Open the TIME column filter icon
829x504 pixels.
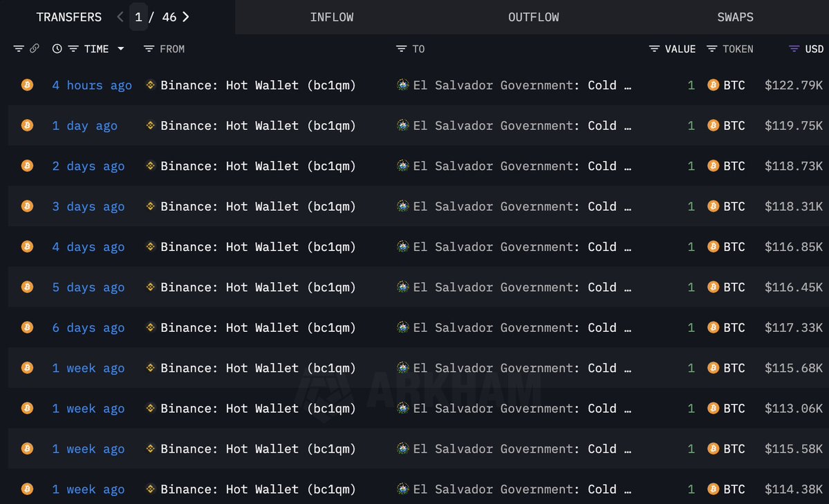pyautogui.click(x=73, y=48)
